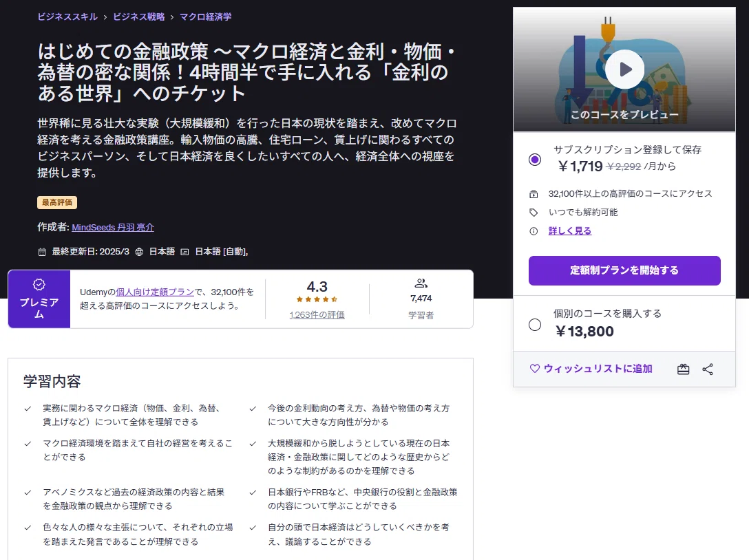Viewport: 749px width, 560px height.
Task: Click the 大規模緩和から脱しよう learning item
Action: (x=358, y=457)
